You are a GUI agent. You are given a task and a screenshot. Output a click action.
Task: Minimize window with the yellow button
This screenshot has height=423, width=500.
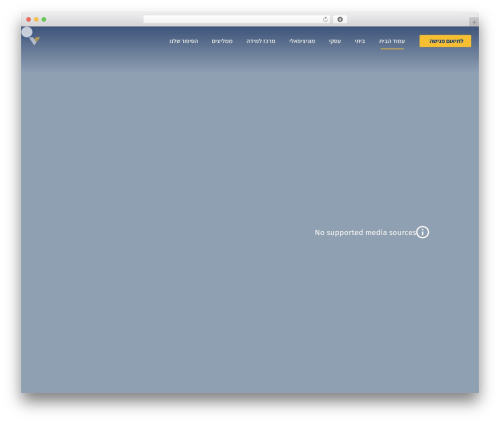(36, 19)
